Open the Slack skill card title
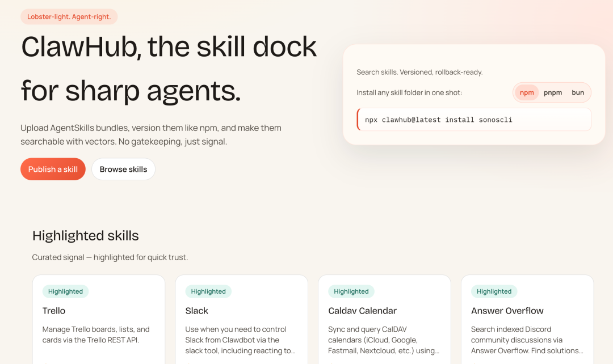The width and height of the screenshot is (613, 364). point(196,311)
